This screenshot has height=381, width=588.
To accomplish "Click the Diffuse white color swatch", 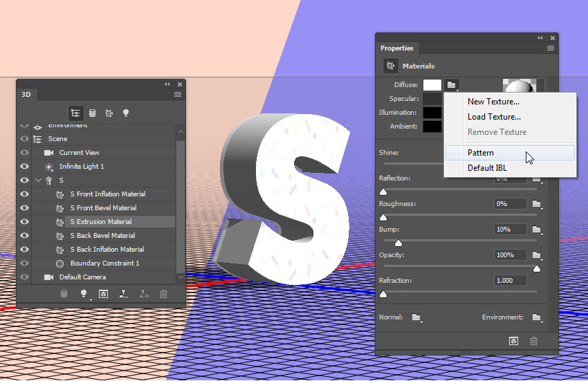I will click(432, 85).
